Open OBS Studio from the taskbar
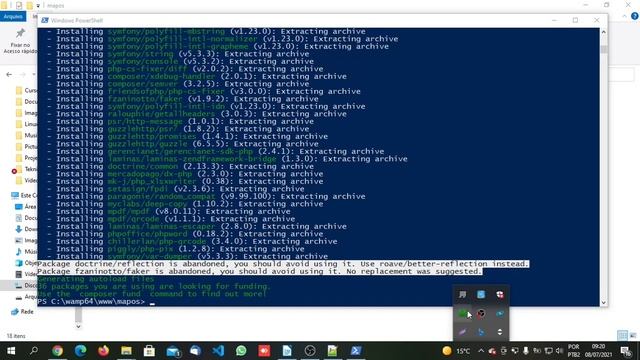 310,351
